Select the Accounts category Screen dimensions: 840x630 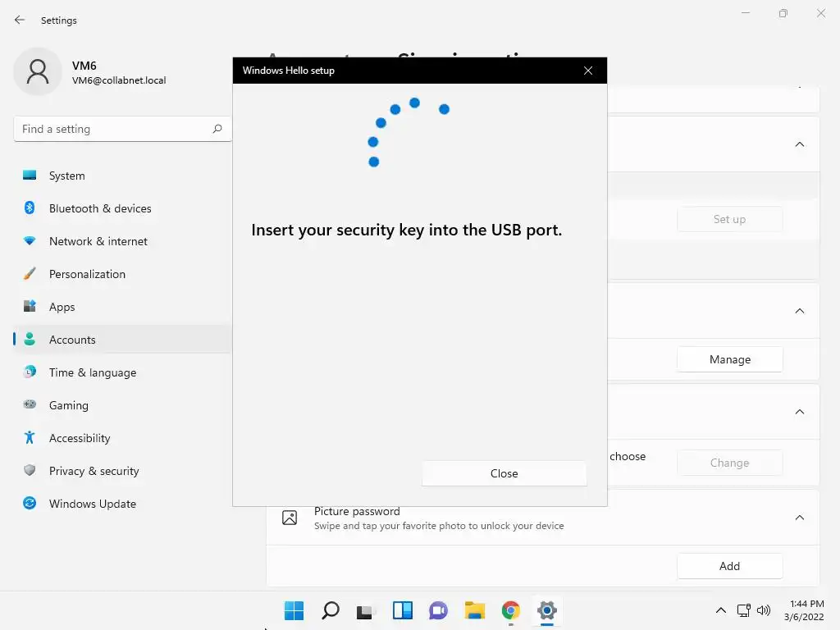click(123, 340)
